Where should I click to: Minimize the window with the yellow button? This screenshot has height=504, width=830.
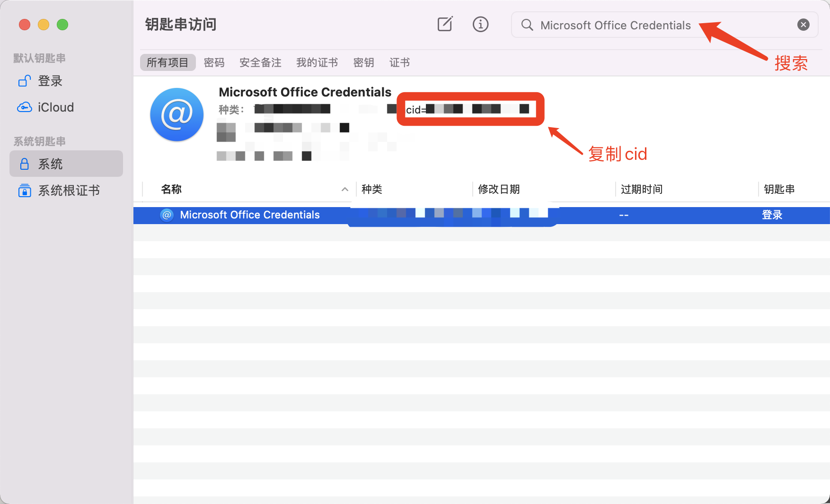[x=44, y=25]
